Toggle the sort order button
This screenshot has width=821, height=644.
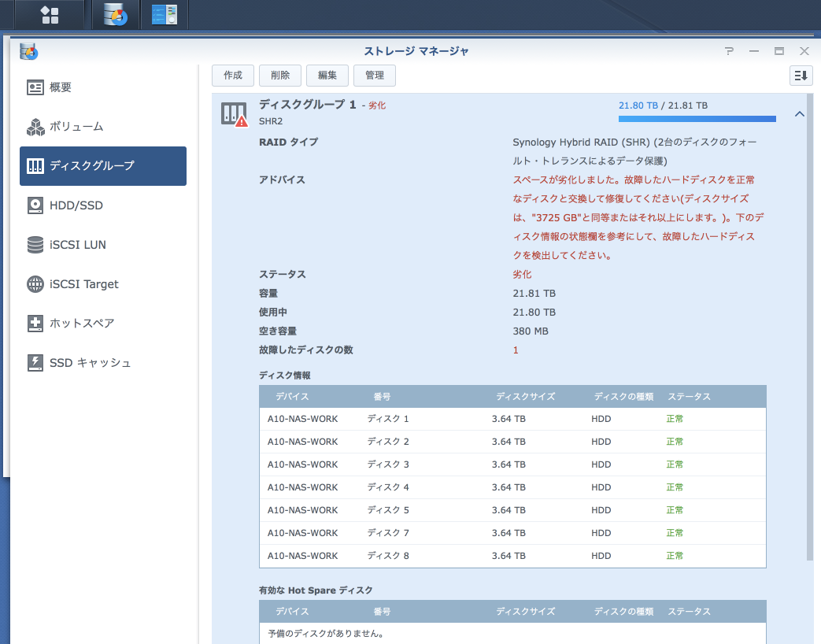pyautogui.click(x=801, y=76)
